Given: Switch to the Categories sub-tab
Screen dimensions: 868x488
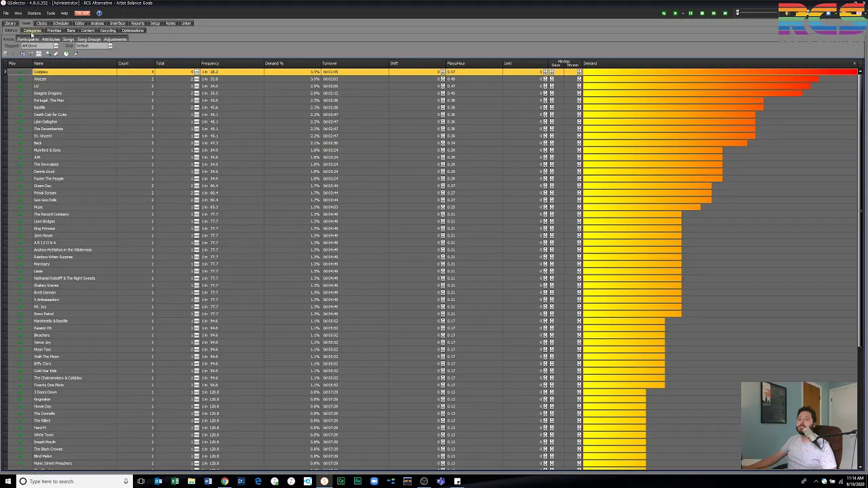Looking at the screenshot, I should pyautogui.click(x=32, y=30).
